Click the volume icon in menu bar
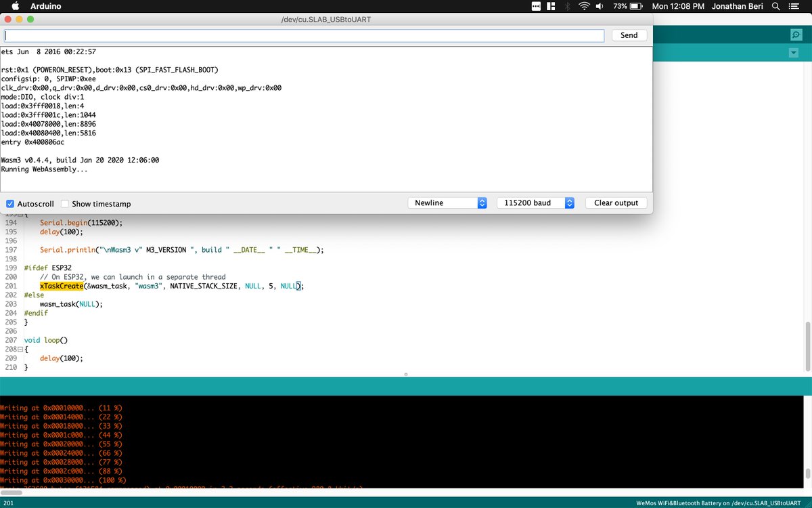 tap(600, 6)
